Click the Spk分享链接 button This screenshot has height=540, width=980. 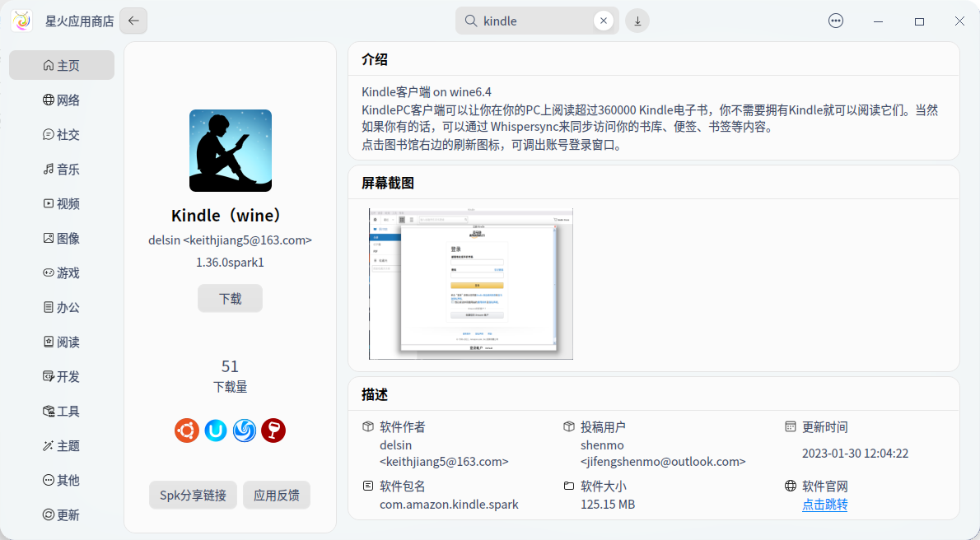194,496
